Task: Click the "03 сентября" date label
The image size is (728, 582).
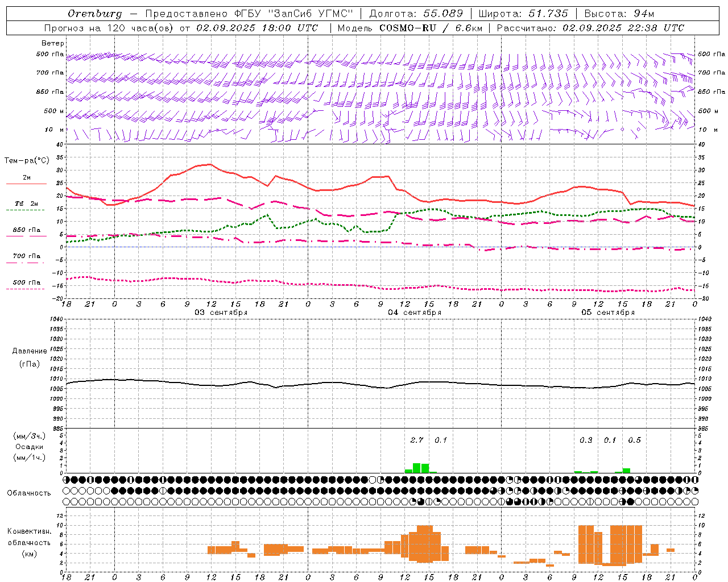Action: pyautogui.click(x=221, y=312)
